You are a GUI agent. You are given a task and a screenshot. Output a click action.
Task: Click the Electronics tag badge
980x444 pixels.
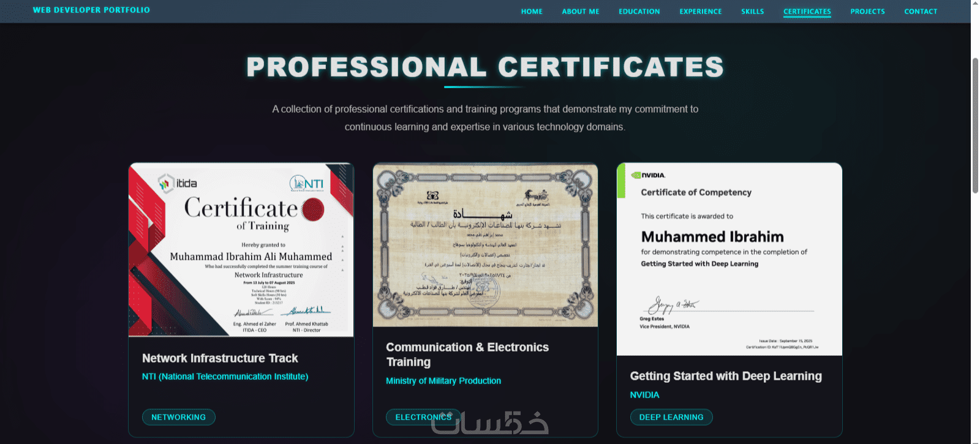click(423, 417)
